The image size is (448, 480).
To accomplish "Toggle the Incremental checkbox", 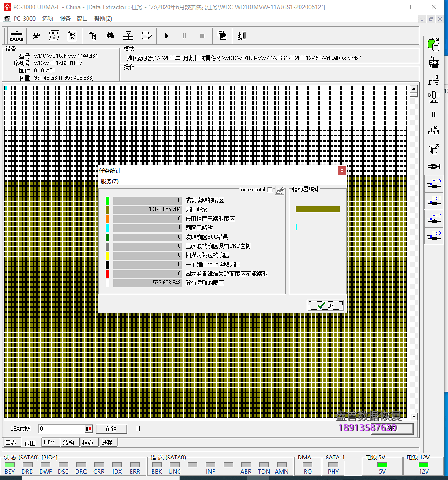I will pyautogui.click(x=270, y=190).
